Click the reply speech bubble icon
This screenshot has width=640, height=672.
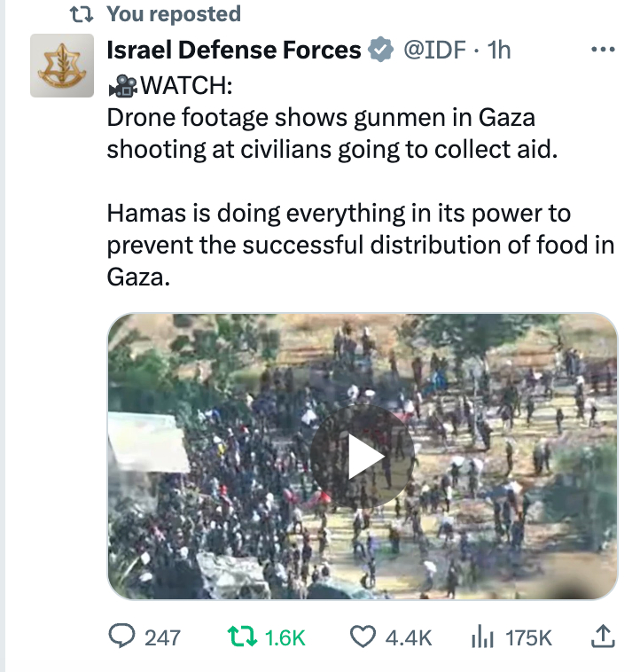(120, 637)
